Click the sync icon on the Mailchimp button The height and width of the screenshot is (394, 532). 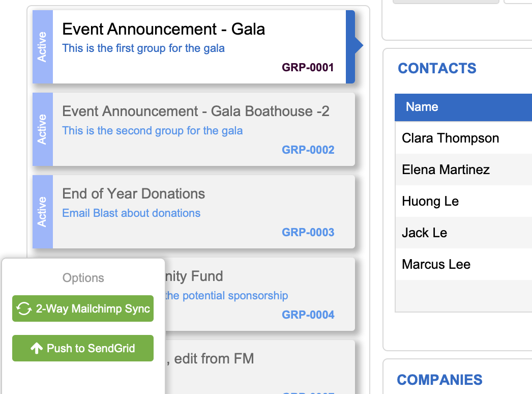24,309
